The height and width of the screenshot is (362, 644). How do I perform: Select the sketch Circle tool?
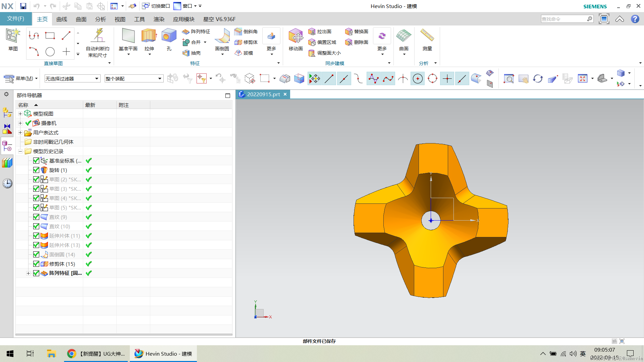[x=50, y=52]
